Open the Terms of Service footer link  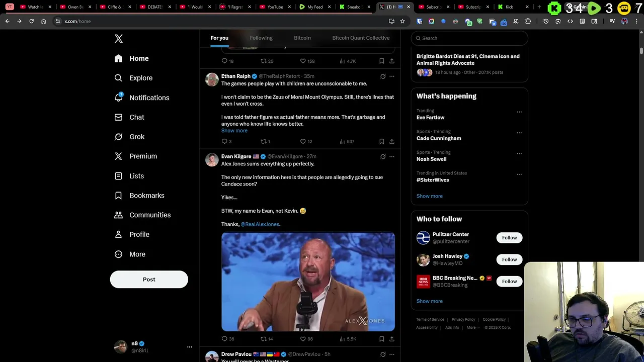point(430,320)
